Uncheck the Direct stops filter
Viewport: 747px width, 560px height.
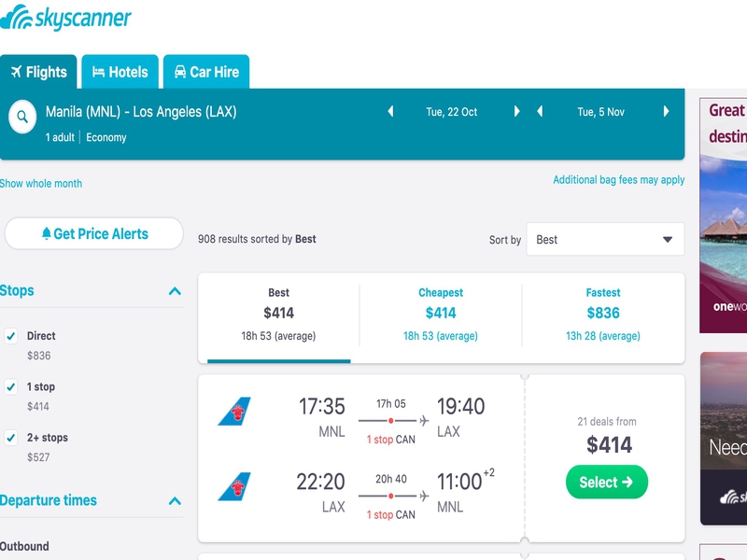click(11, 336)
